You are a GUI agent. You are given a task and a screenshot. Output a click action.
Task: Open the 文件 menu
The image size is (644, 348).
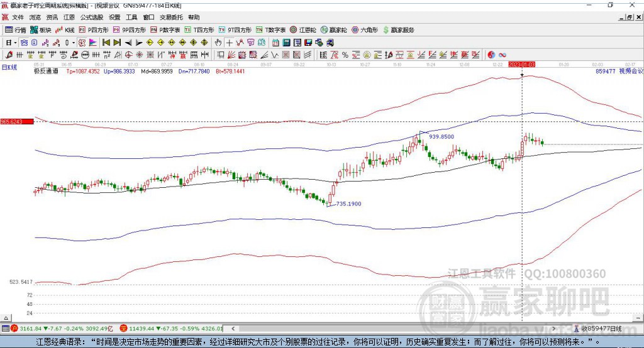point(18,17)
